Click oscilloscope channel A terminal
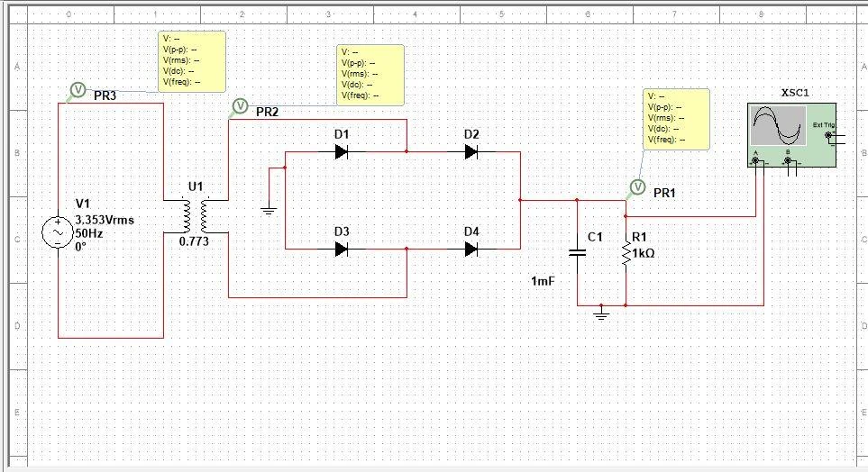The image size is (868, 472). pyautogui.click(x=755, y=160)
